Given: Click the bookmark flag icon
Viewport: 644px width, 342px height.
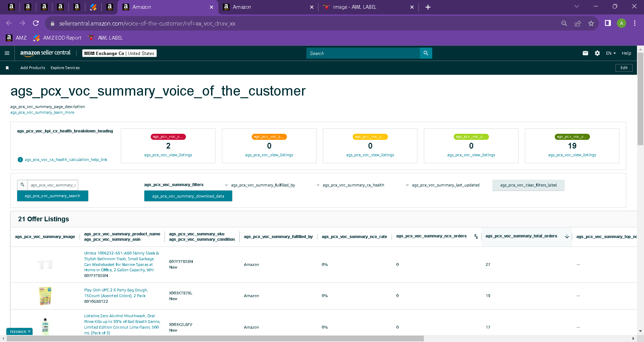Looking at the screenshot, I should coord(7,68).
